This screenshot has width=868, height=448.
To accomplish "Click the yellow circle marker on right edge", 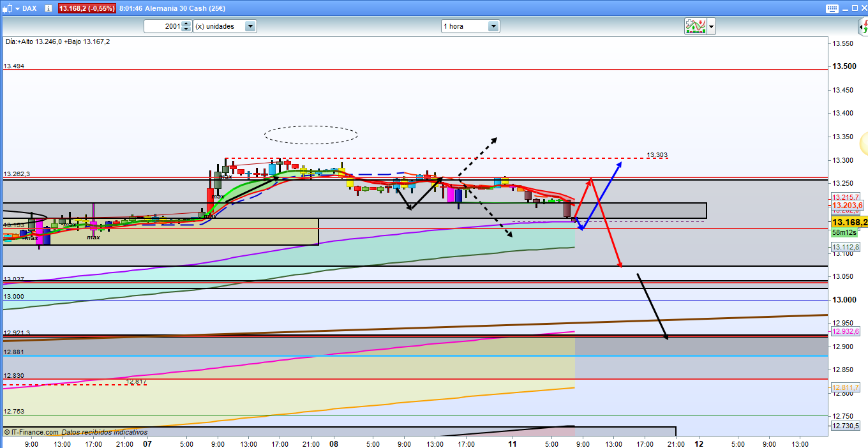I will point(864,143).
